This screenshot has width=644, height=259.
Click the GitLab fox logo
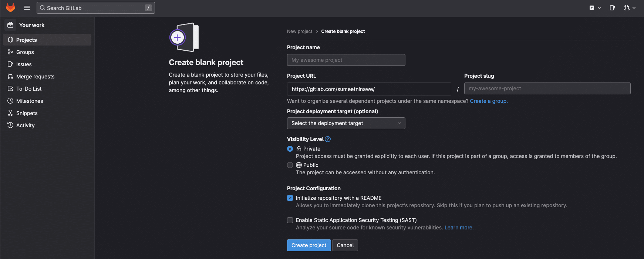(x=11, y=7)
